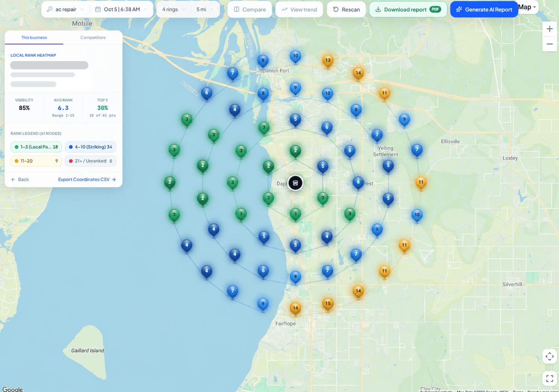
Task: Click the orange rank 13 pin near Spanish Fort
Action: coord(328,61)
